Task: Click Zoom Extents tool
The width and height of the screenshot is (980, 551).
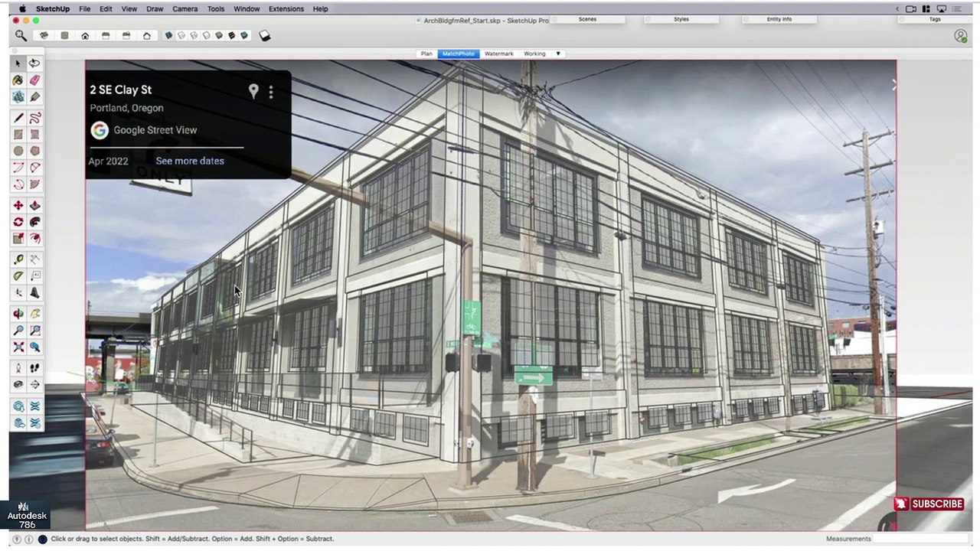Action: point(18,347)
